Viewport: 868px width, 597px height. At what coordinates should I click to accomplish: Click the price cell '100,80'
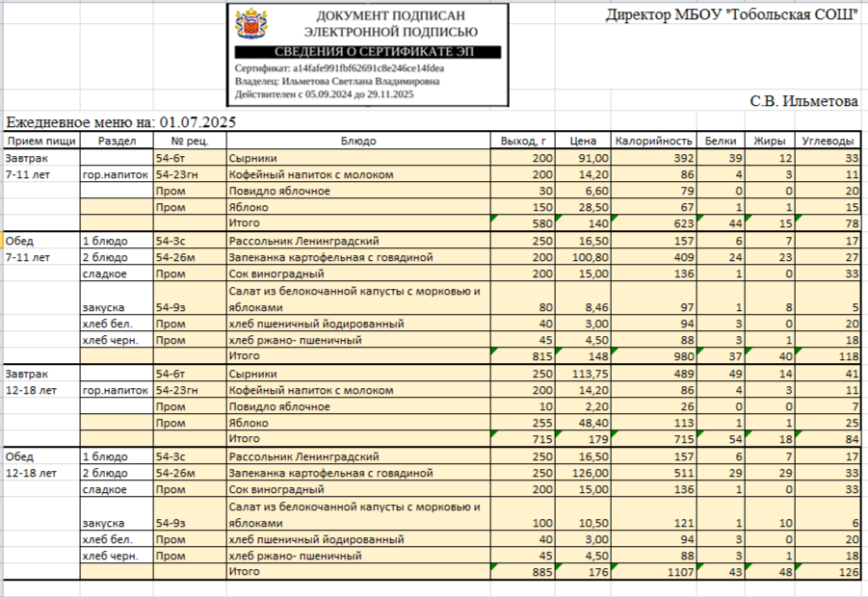point(583,257)
